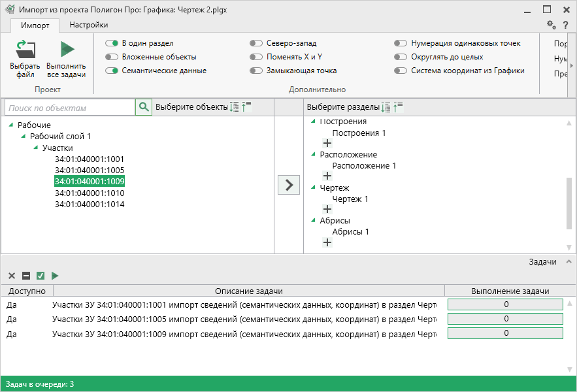The image size is (577, 392).
Task: Click the plus icon under Абрисы 1
Action: tap(327, 242)
